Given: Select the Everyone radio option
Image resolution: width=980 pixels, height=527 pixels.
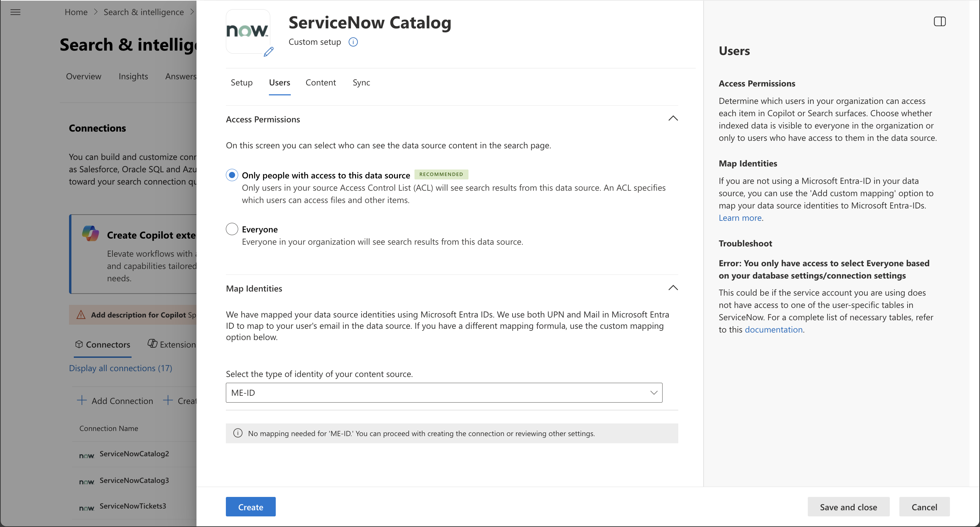Looking at the screenshot, I should click(232, 229).
